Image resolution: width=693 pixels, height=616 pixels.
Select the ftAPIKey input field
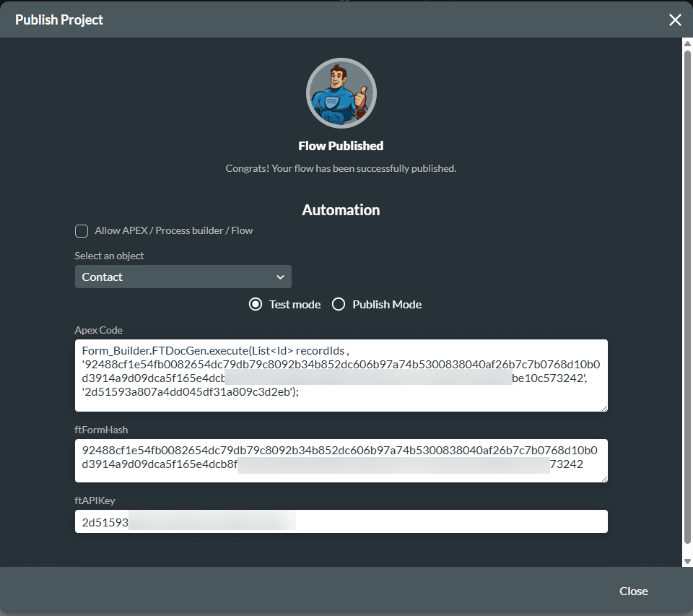pos(341,521)
